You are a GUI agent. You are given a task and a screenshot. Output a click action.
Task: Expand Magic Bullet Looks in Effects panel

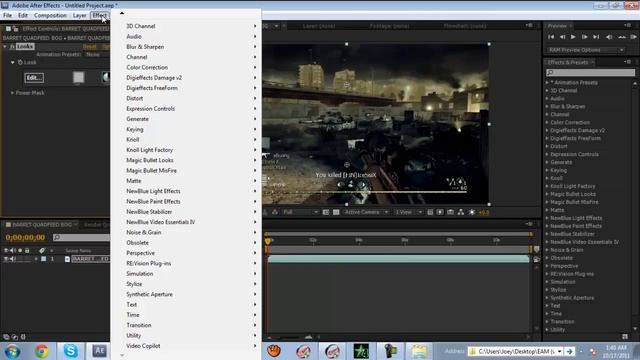coord(547,194)
